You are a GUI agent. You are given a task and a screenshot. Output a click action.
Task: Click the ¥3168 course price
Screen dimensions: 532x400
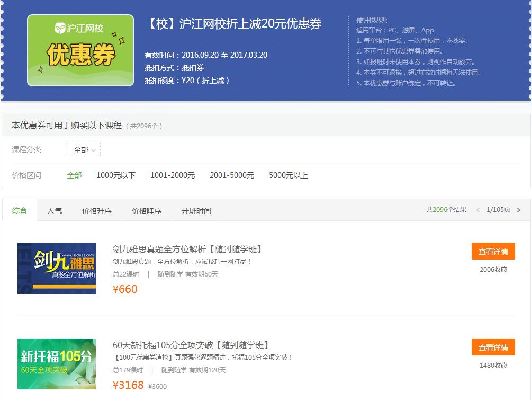point(128,385)
